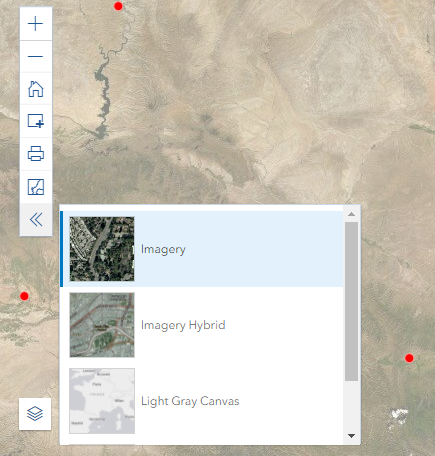The height and width of the screenshot is (456, 435).
Task: Toggle the basemap layers gallery button
Action: (35, 414)
